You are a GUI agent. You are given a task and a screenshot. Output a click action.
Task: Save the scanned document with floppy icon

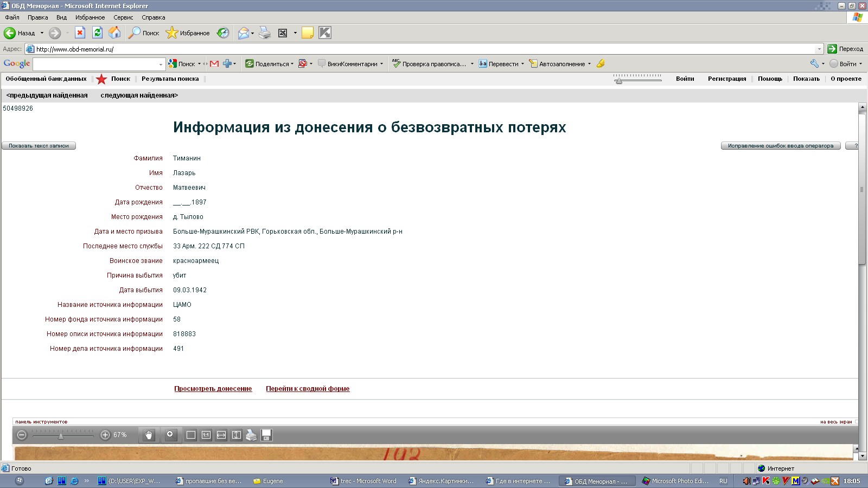click(x=266, y=435)
